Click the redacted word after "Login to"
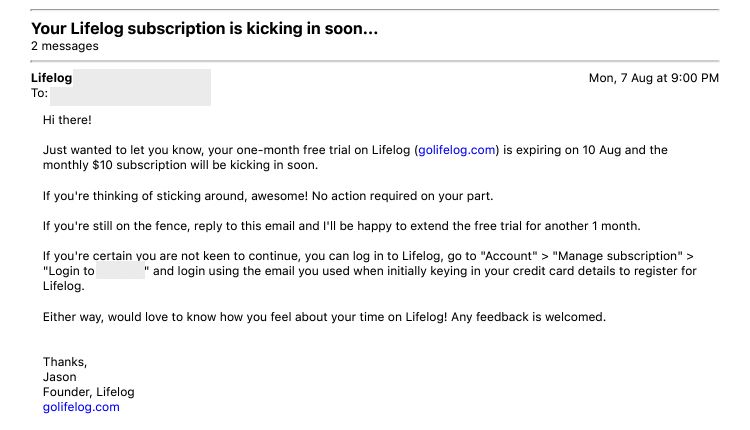Screen dimensions: 750x430 [x=121, y=271]
